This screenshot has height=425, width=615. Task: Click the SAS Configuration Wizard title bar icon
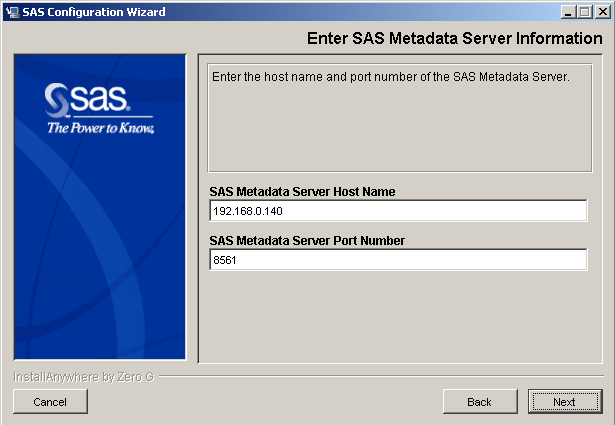coord(12,12)
